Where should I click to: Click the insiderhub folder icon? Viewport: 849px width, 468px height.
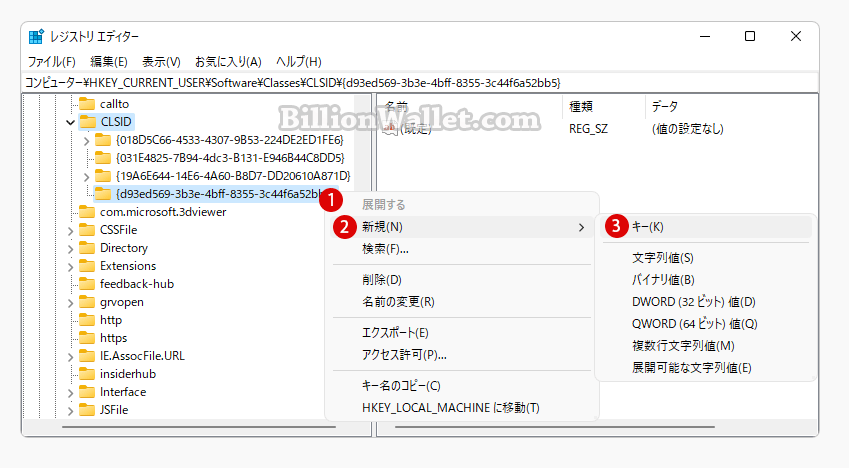coord(87,373)
